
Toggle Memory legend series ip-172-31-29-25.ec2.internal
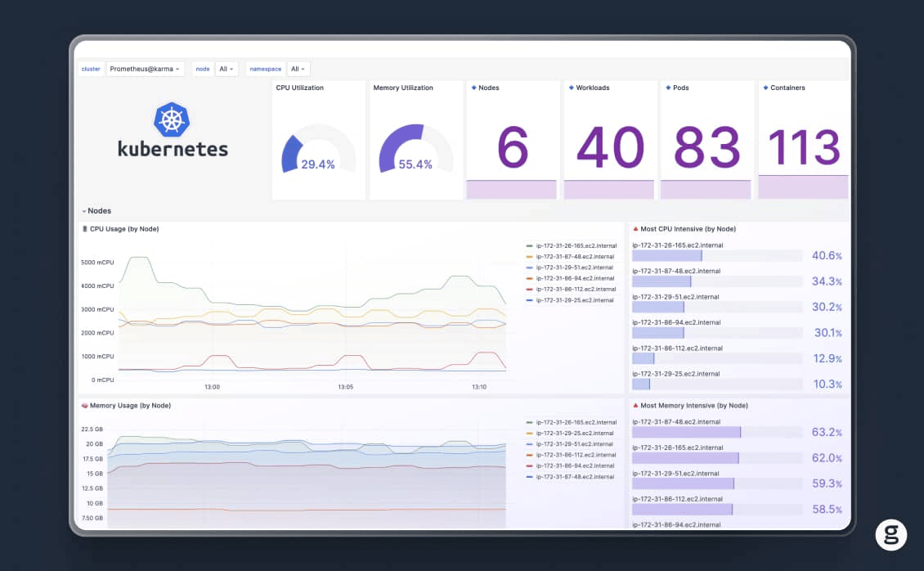pos(575,433)
